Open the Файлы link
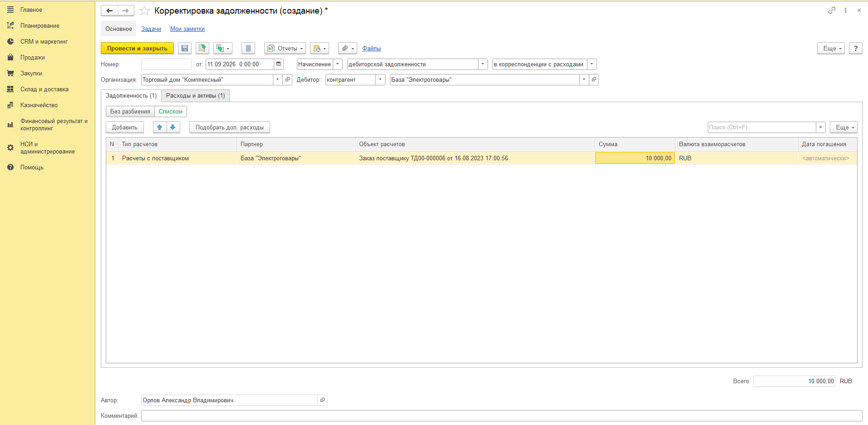 [371, 48]
